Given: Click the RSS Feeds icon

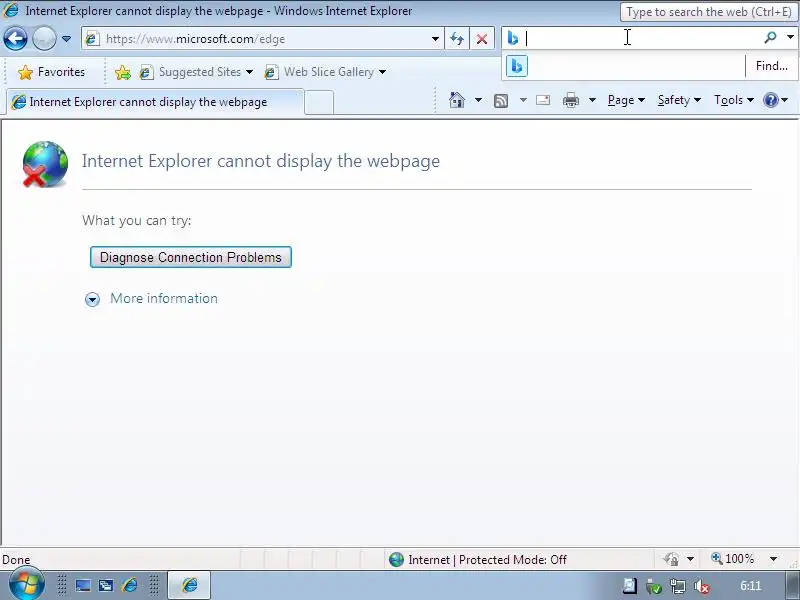Looking at the screenshot, I should click(x=501, y=101).
